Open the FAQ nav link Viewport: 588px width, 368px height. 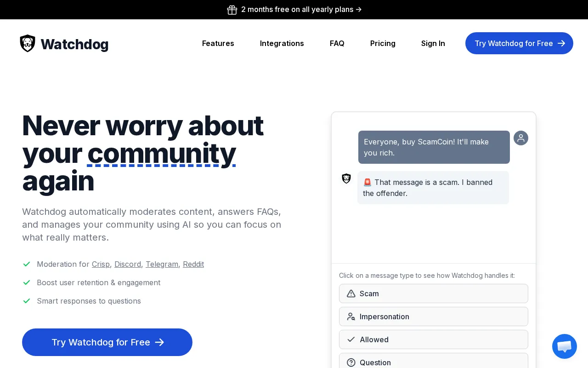[337, 43]
